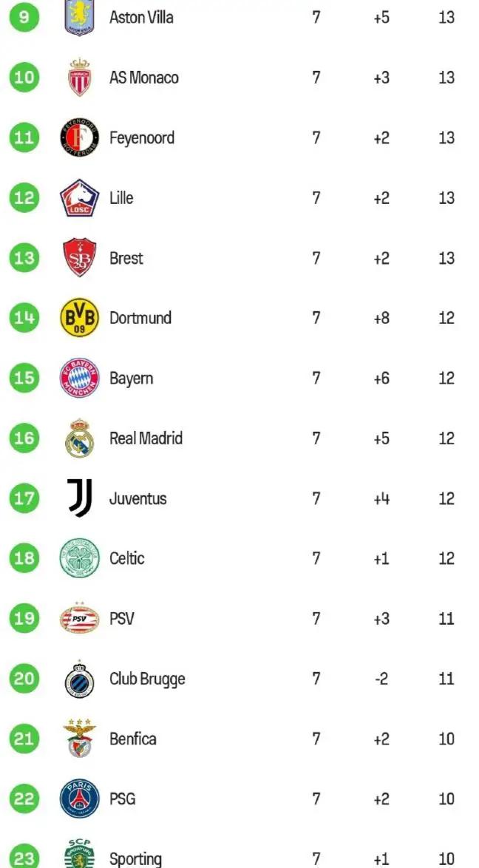Click the Dortmund team name
The width and height of the screenshot is (479, 868).
140,318
